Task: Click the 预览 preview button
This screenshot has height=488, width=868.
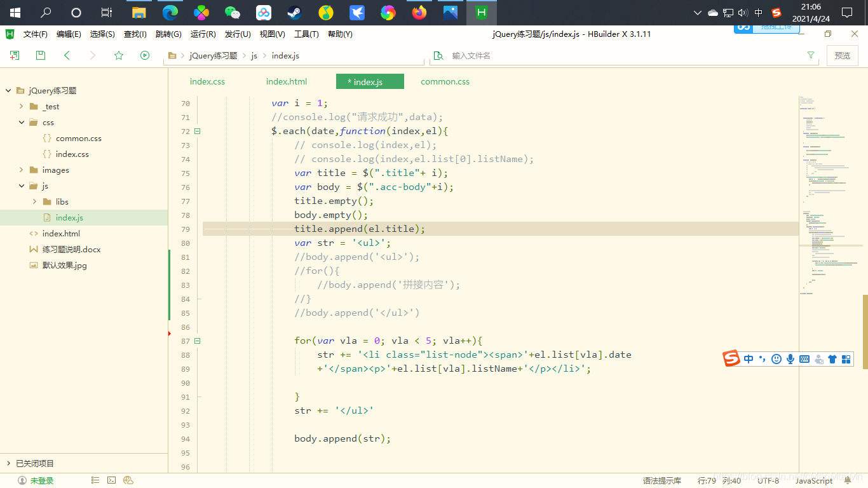Action: click(x=843, y=56)
